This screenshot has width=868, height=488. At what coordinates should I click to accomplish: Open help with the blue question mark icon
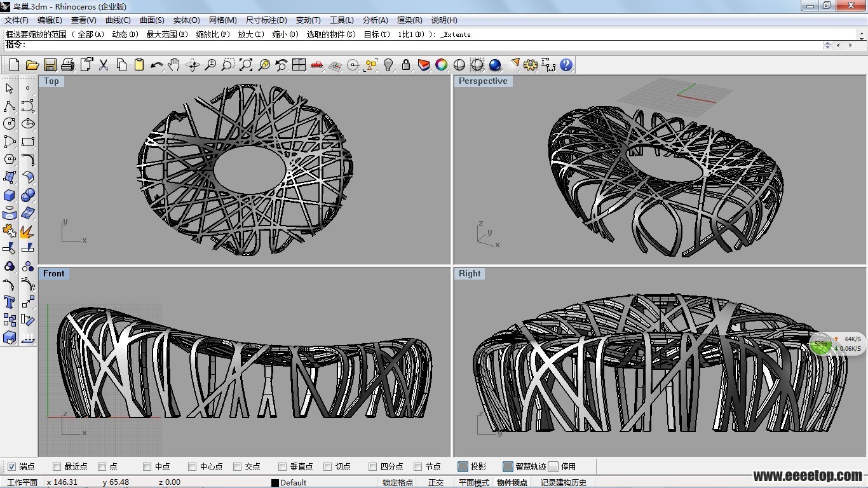click(x=566, y=65)
